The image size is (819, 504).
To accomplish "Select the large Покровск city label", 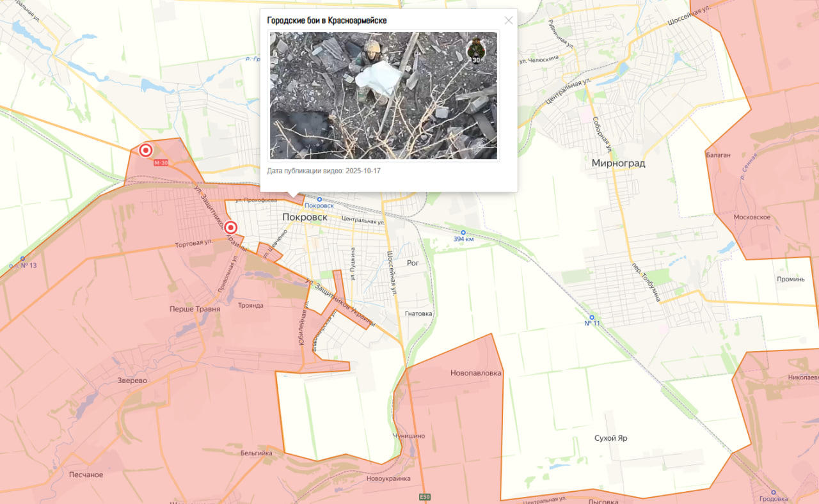I will click(305, 217).
